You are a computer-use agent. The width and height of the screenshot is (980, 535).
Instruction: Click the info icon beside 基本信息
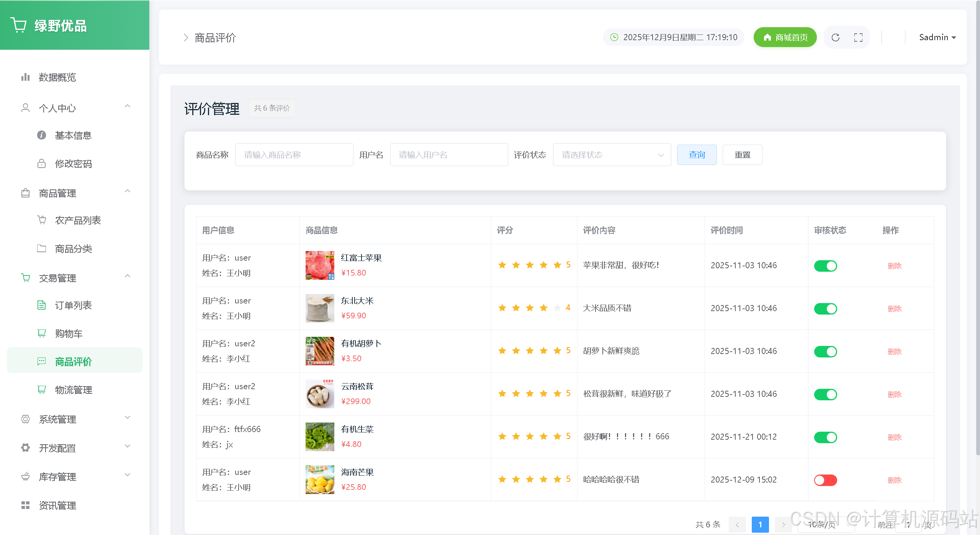pyautogui.click(x=41, y=135)
